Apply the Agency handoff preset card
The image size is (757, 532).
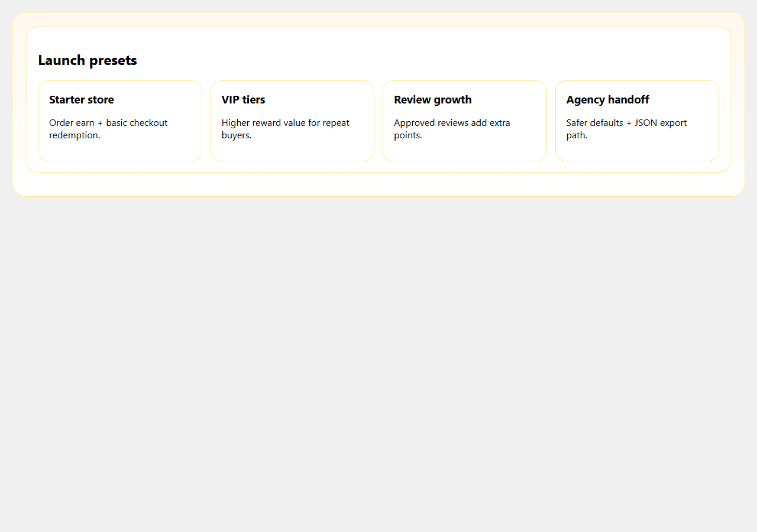637,121
